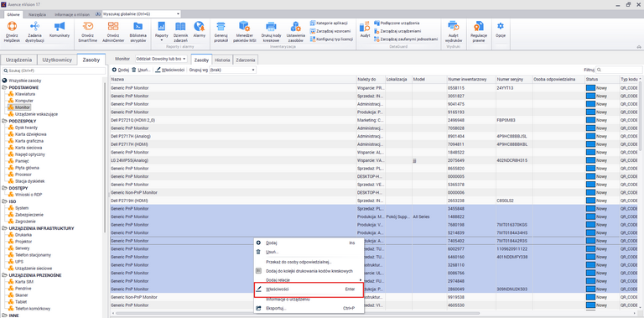Open the Zdarzenia tab
Screen dimensions: 644x318
tap(245, 60)
